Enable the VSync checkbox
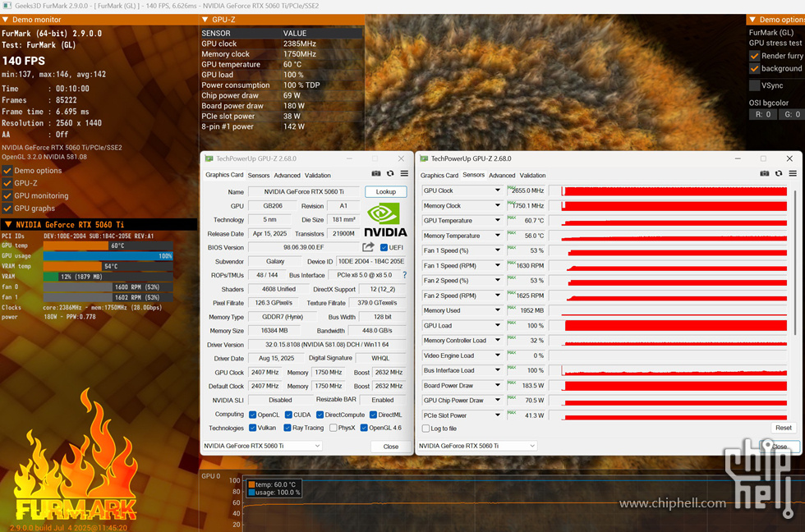805x532 pixels. pos(754,85)
